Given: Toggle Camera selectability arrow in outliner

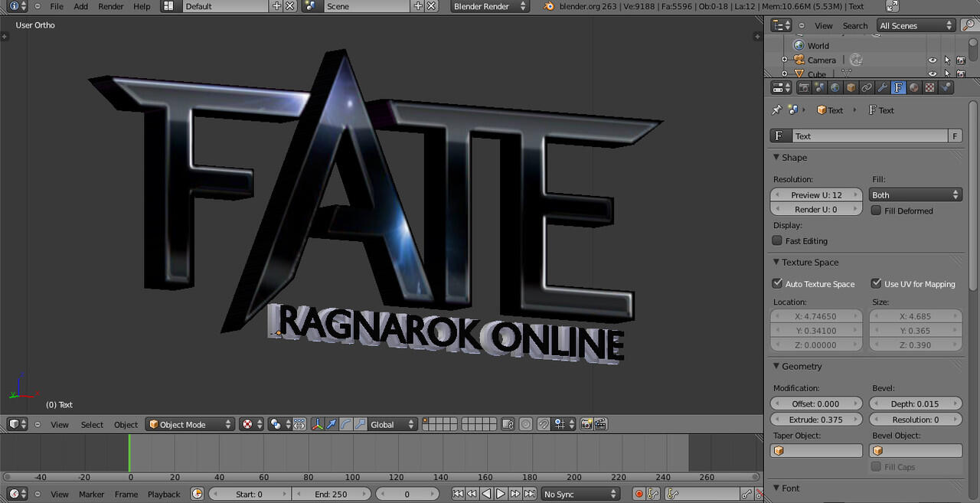Looking at the screenshot, I should pos(947,60).
